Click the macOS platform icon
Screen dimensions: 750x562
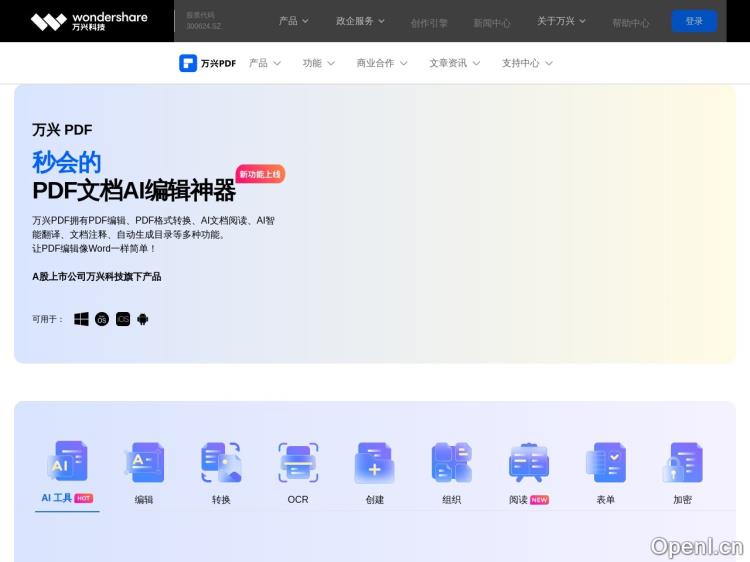(102, 319)
